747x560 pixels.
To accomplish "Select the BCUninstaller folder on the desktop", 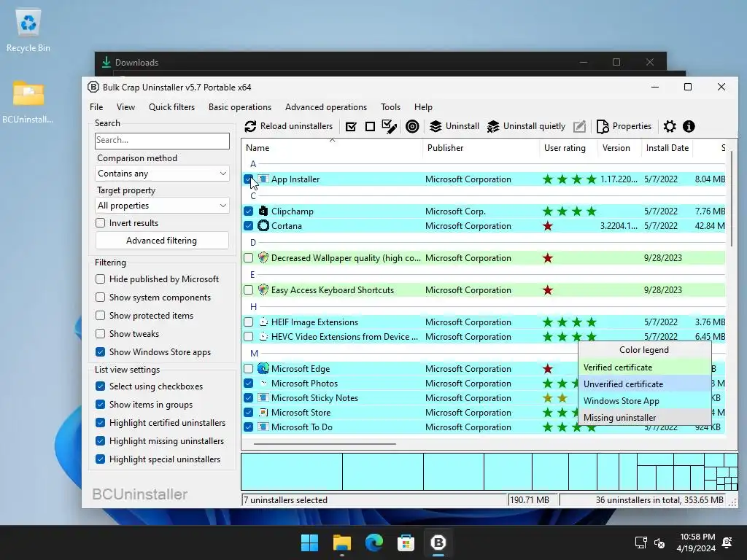I will (28, 102).
